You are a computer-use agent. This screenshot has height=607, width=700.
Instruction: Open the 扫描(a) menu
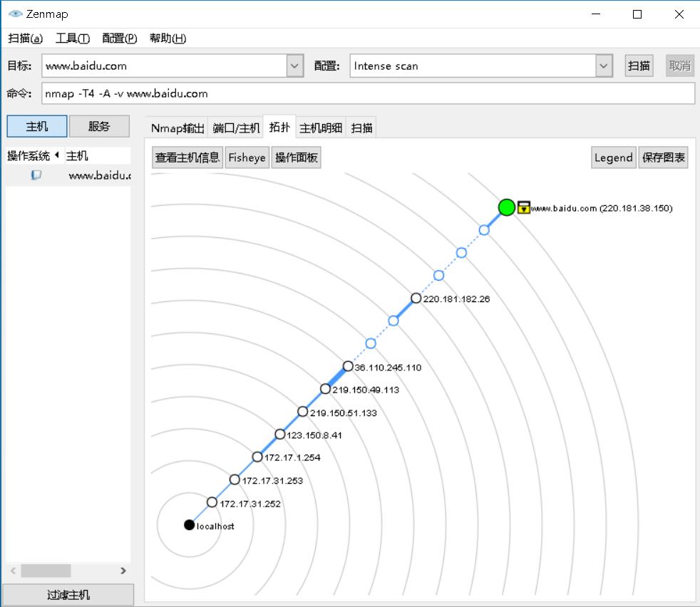tap(26, 38)
